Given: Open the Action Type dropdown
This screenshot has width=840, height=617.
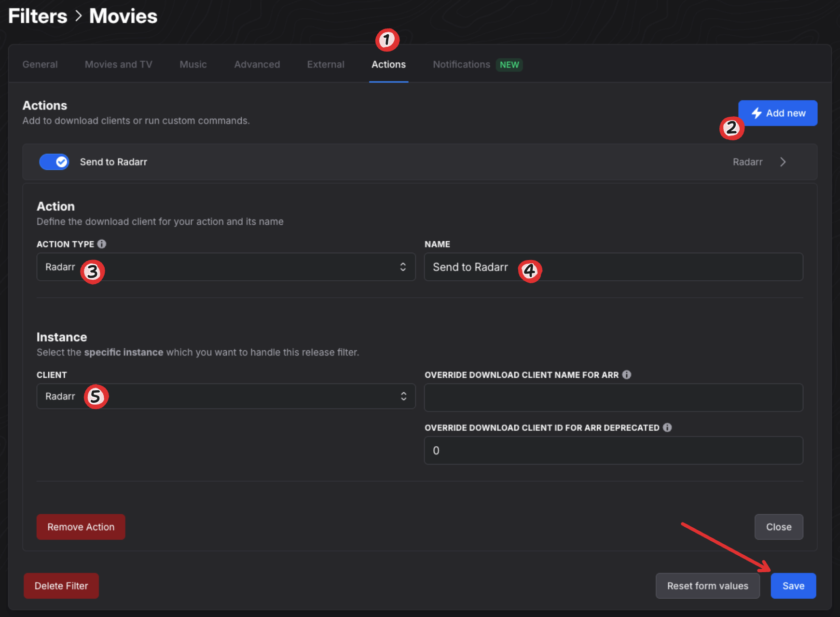Looking at the screenshot, I should (226, 267).
